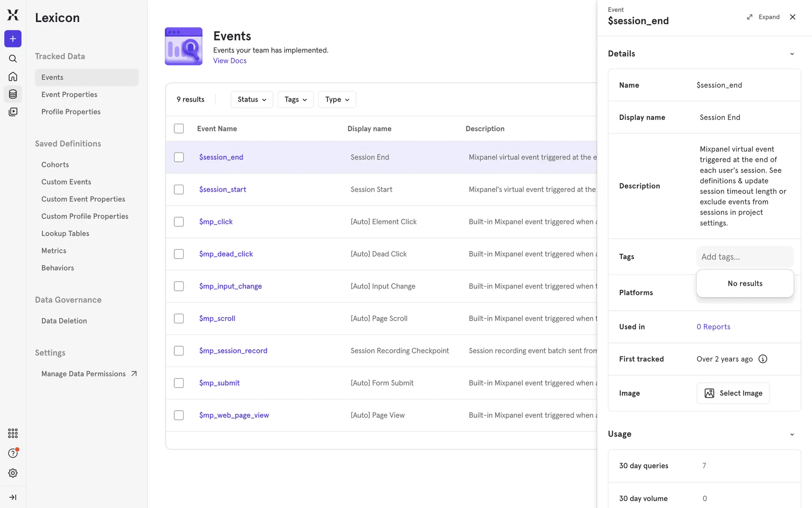
Task: Click the purple plus create button
Action: click(13, 39)
